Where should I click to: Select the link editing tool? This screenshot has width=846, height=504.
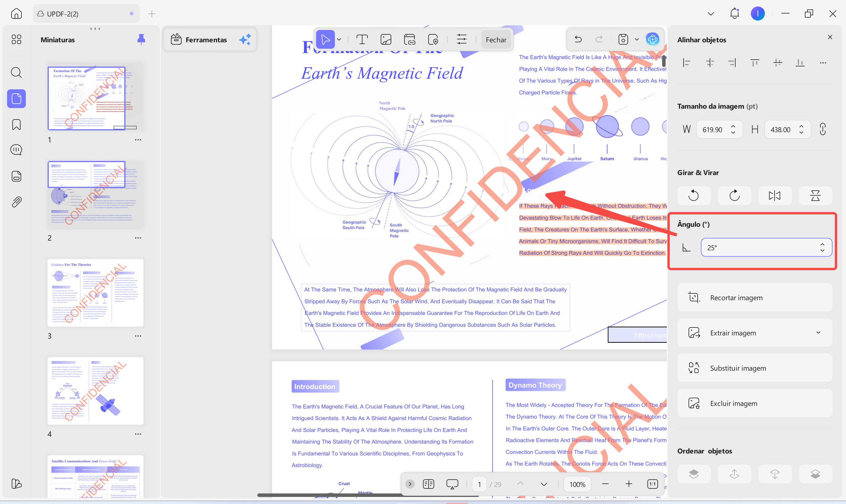[x=409, y=39]
